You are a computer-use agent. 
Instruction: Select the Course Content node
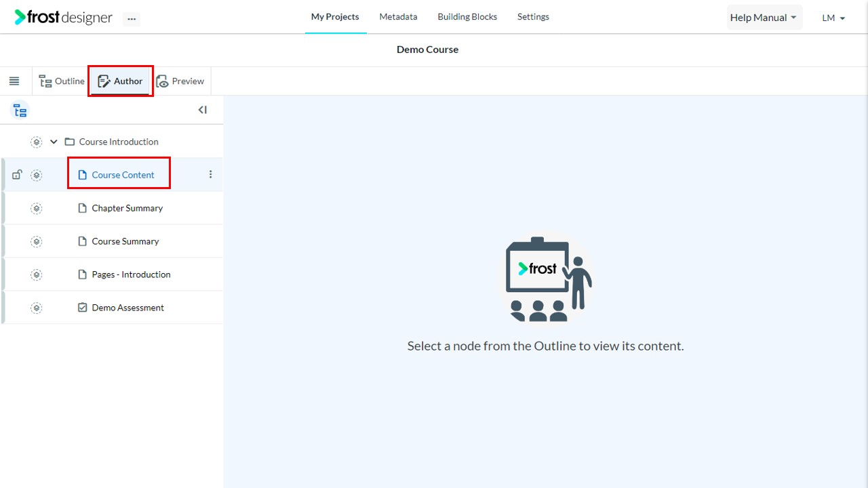[123, 175]
